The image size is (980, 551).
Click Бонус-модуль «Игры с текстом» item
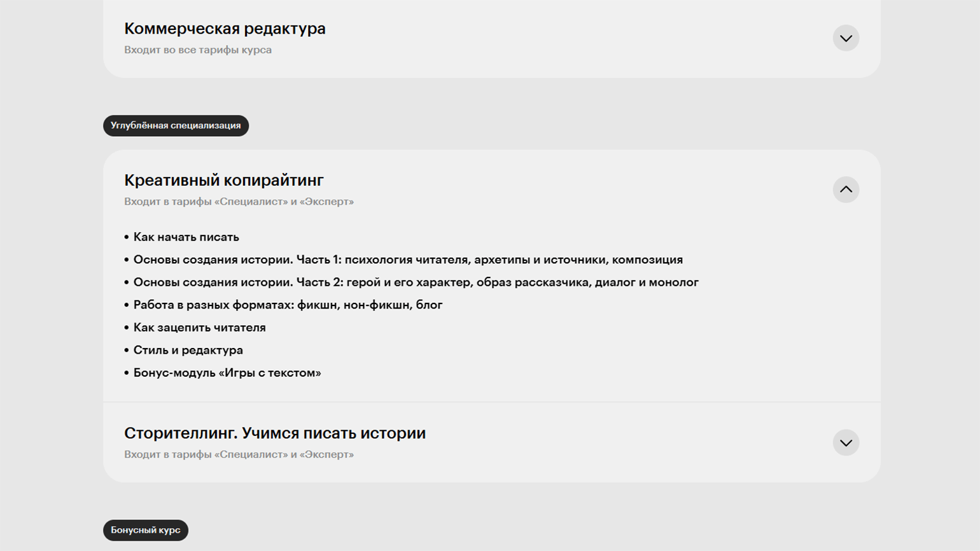(x=227, y=373)
